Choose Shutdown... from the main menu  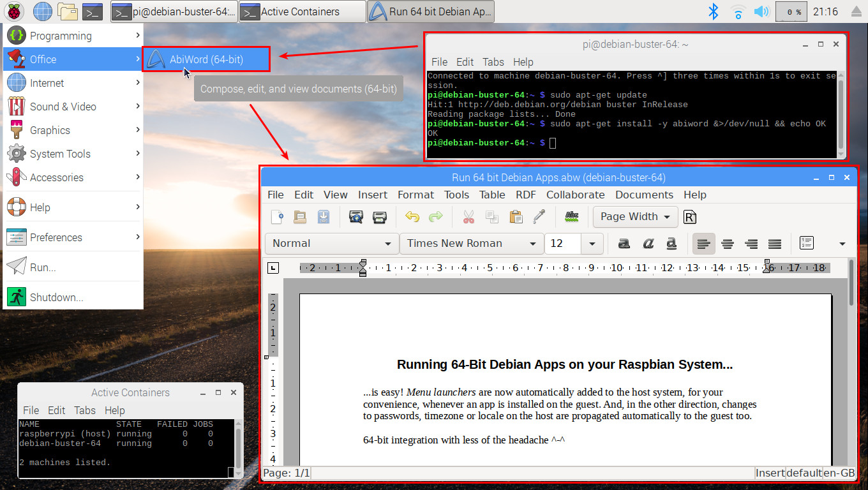click(x=73, y=297)
